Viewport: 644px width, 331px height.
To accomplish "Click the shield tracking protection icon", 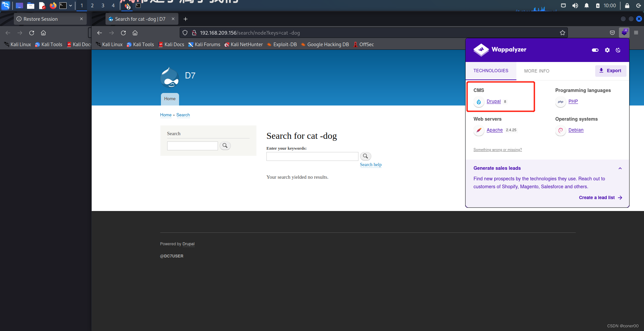I will coord(185,33).
